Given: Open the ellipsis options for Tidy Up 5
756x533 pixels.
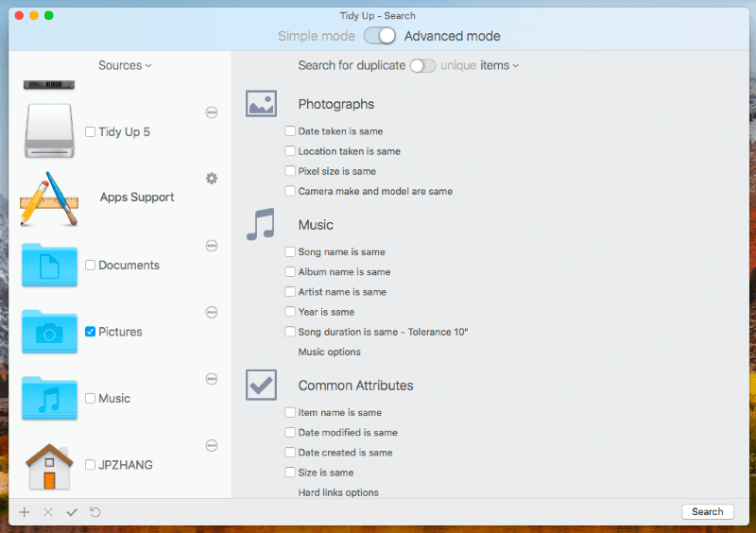Looking at the screenshot, I should [x=212, y=112].
